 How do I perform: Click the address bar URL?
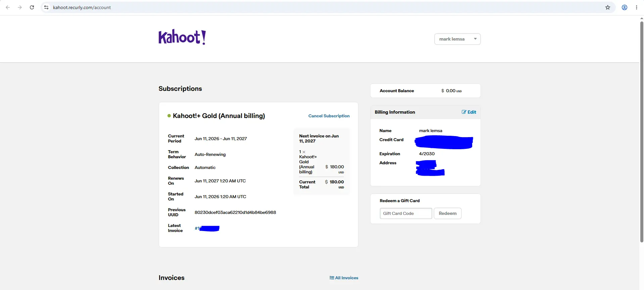point(82,7)
